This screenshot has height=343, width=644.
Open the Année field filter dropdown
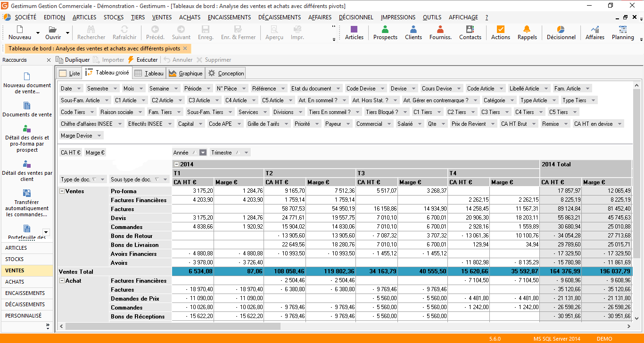click(x=203, y=153)
